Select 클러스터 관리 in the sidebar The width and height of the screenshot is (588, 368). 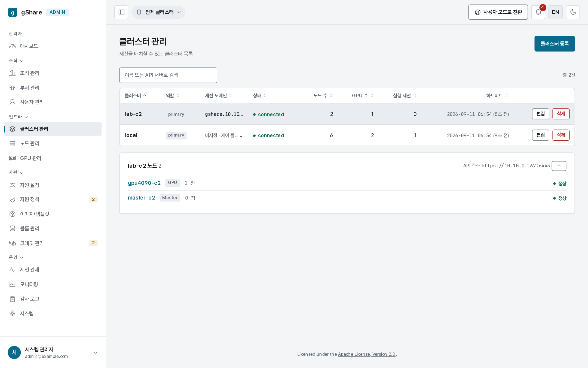[x=53, y=129]
